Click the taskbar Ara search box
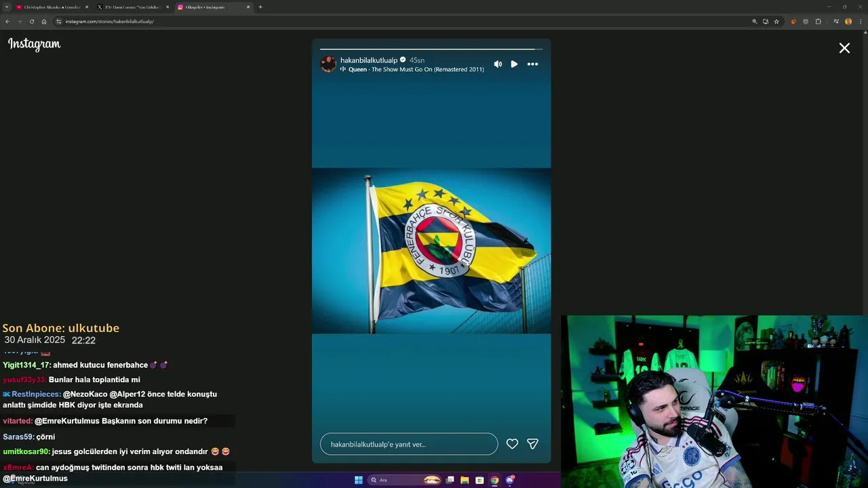868x488 pixels. [405, 480]
